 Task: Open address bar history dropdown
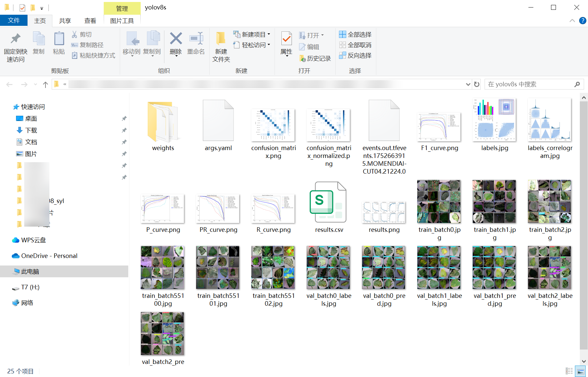[468, 84]
